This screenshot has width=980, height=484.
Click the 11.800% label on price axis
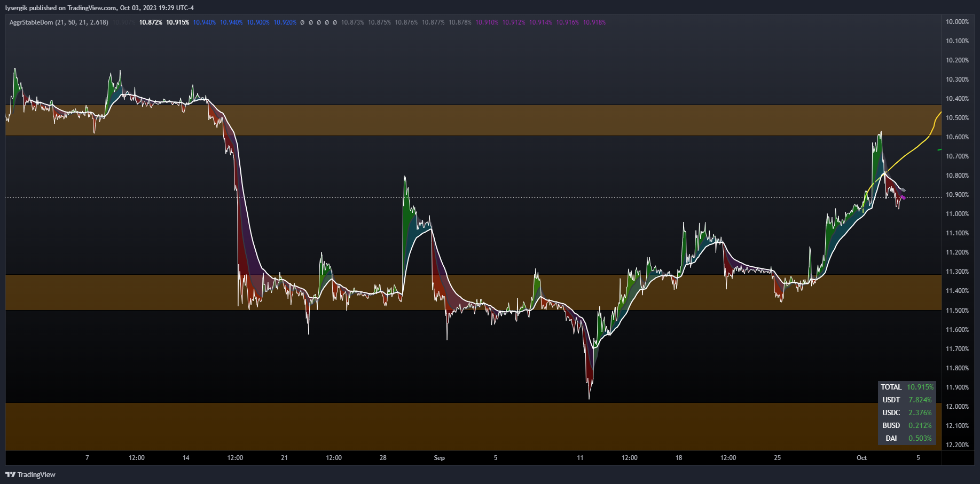pyautogui.click(x=957, y=368)
